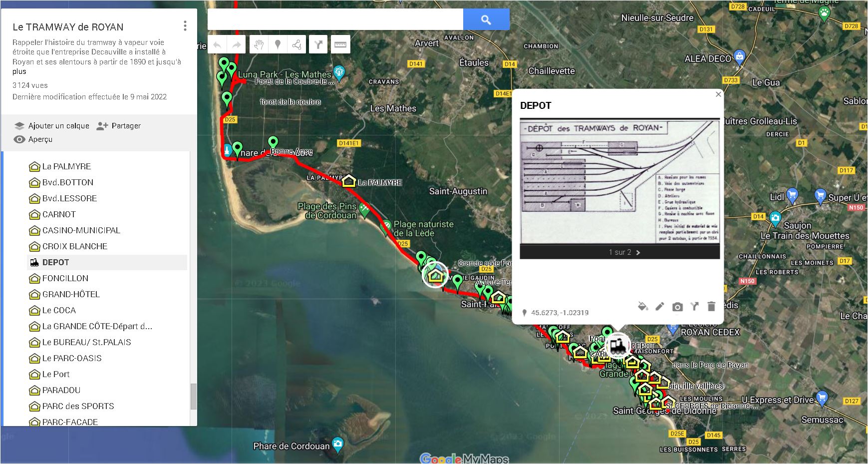Select the draw a line tool
Image resolution: width=868 pixels, height=464 pixels.
(296, 44)
